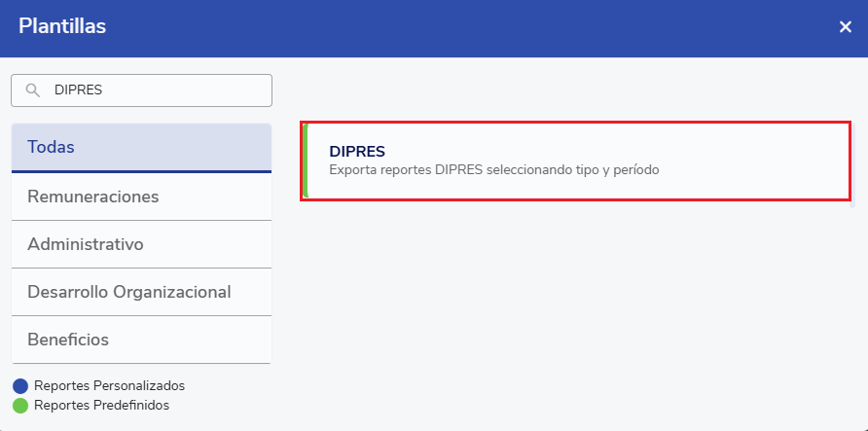Click the Reportes Predefinidos legend label

click(101, 405)
